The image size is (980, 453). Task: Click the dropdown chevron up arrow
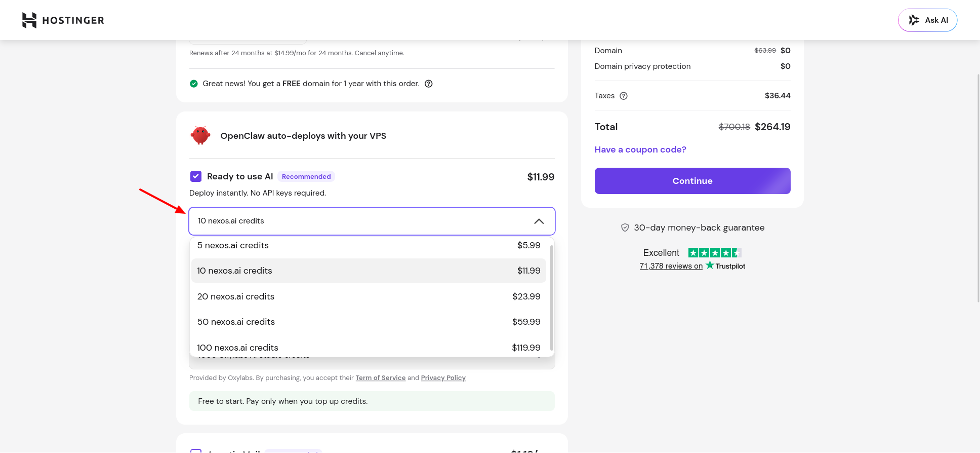[539, 221]
